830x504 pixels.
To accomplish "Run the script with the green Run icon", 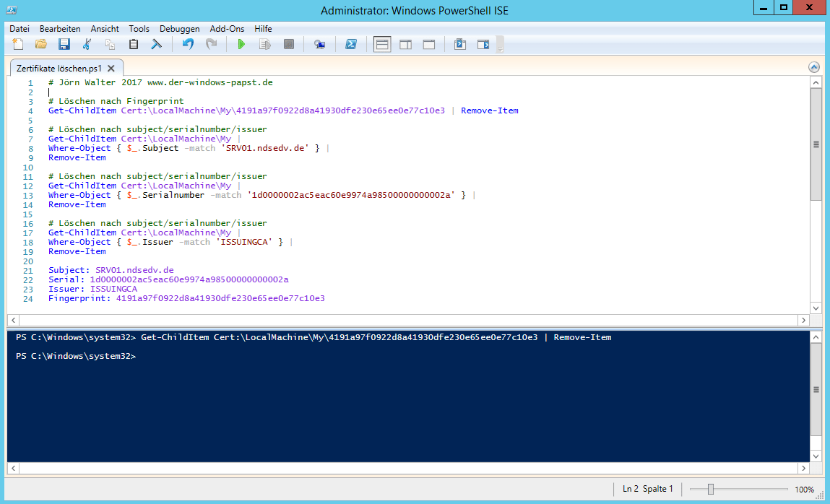I will (x=241, y=44).
